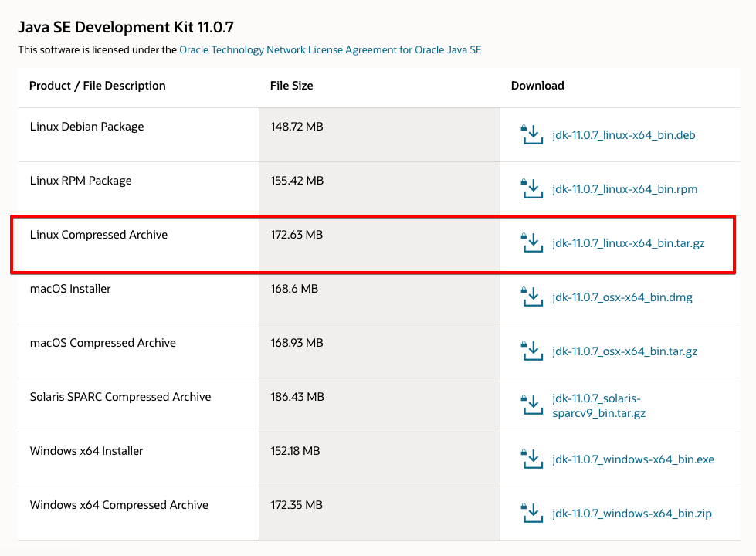
Task: Click download icon for Windows x64 Installer
Action: [x=532, y=459]
